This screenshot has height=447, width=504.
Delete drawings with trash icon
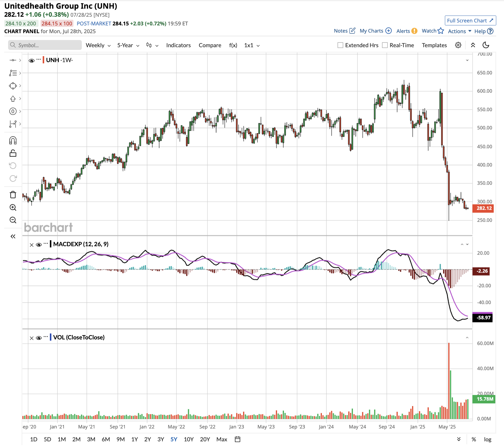pyautogui.click(x=13, y=195)
